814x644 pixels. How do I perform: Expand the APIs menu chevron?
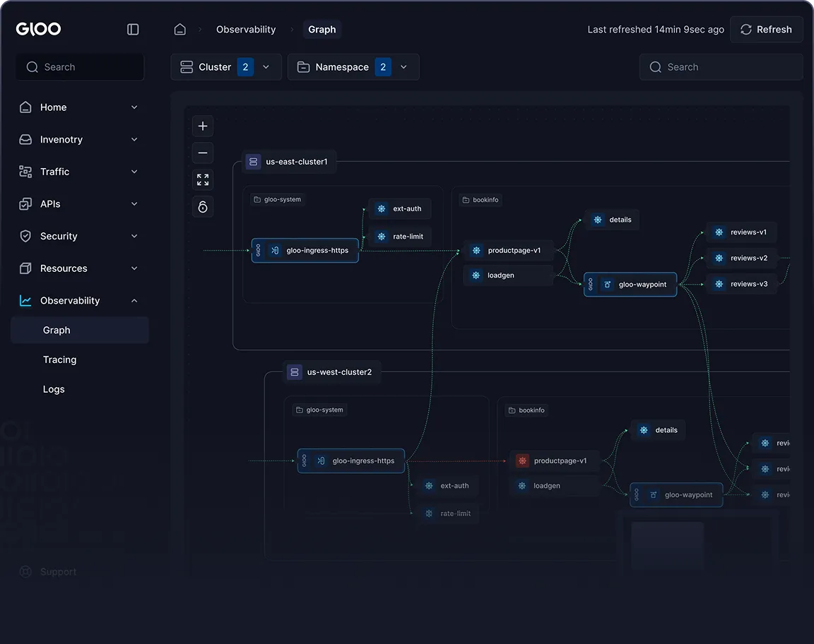coord(134,204)
